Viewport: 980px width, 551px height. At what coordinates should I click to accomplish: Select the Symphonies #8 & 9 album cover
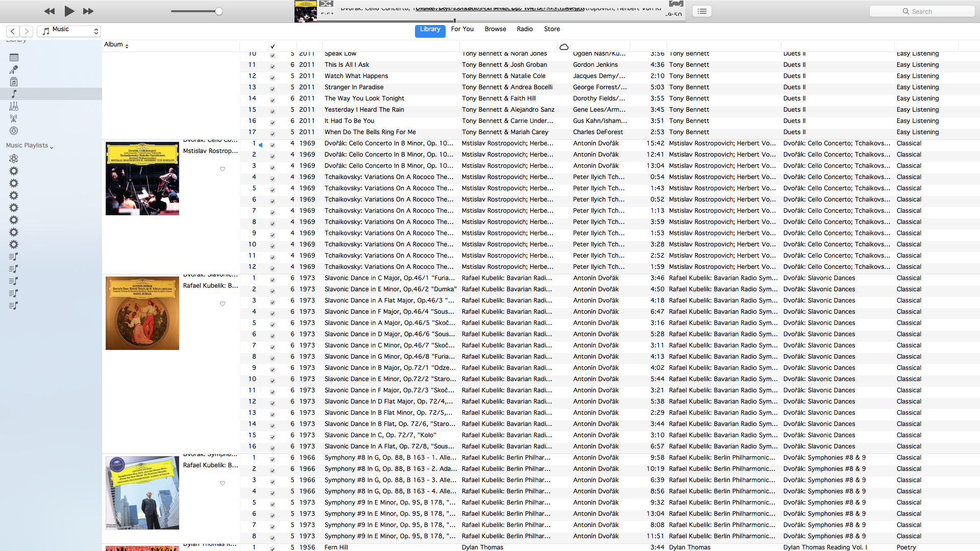click(142, 493)
